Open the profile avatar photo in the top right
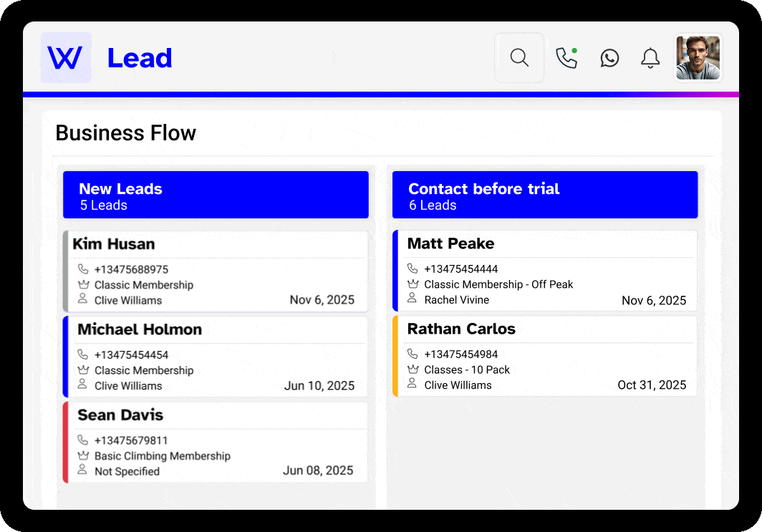 [x=698, y=57]
